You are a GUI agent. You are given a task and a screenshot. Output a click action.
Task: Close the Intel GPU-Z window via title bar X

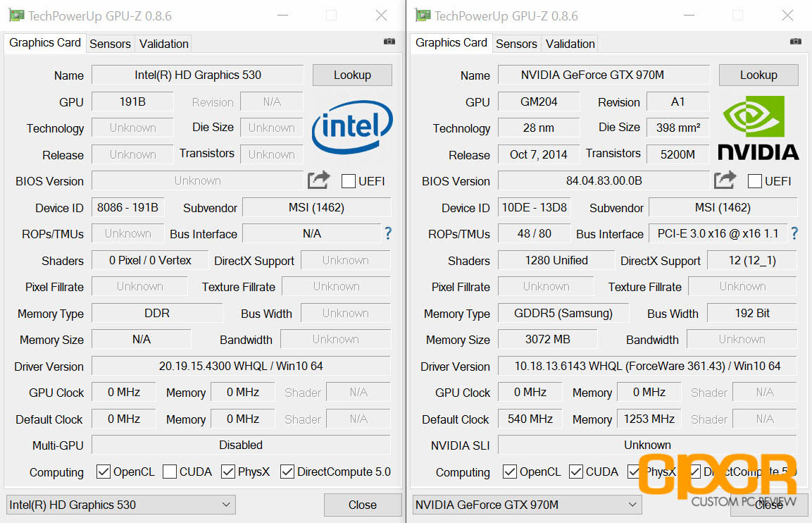pos(381,16)
